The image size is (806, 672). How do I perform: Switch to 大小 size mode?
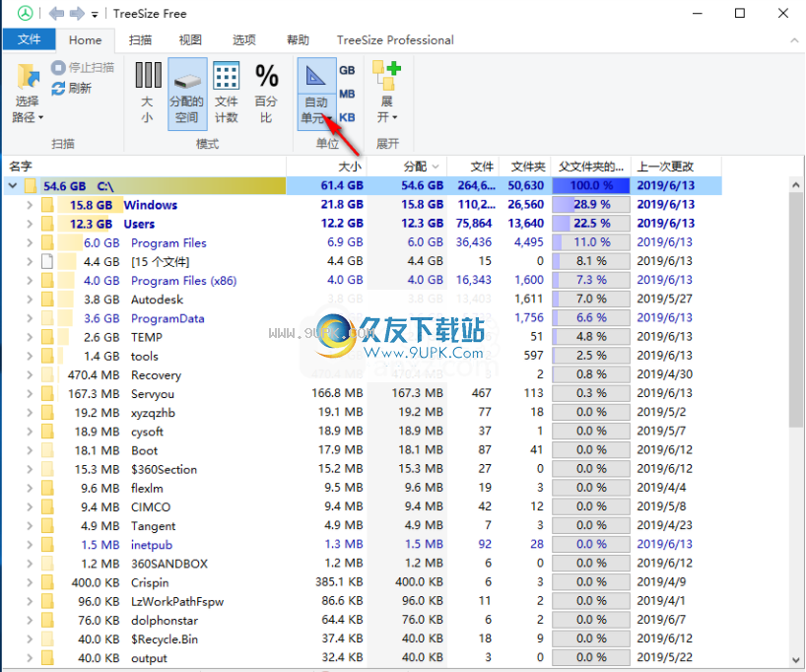[148, 93]
